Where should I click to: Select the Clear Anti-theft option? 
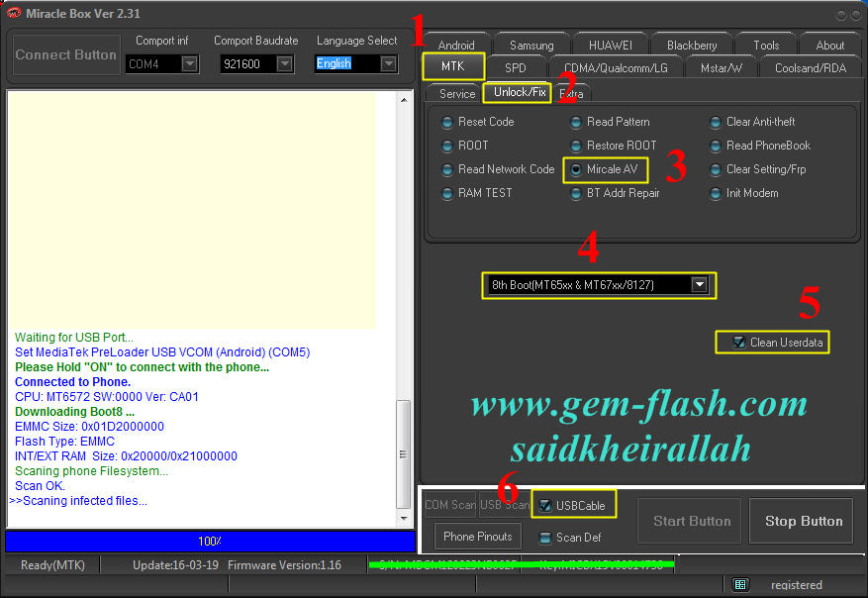[752, 122]
